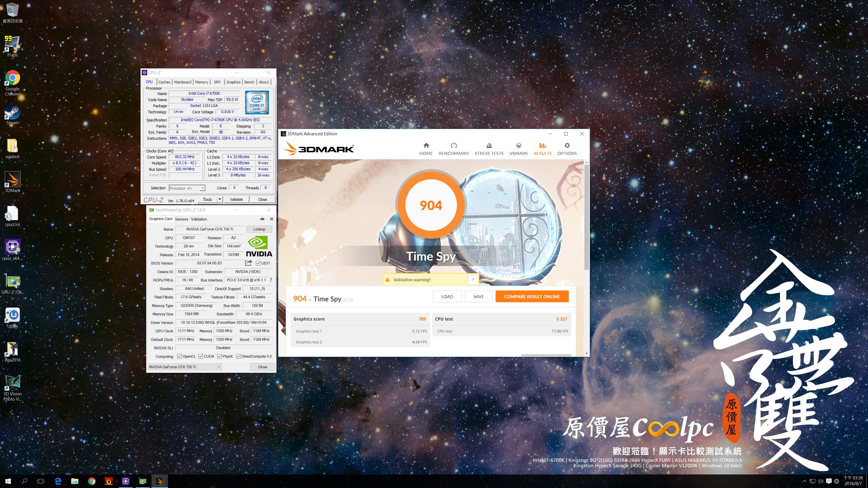Open the cpuz.ini file icon
This screenshot has height=488, width=868.
(12, 216)
